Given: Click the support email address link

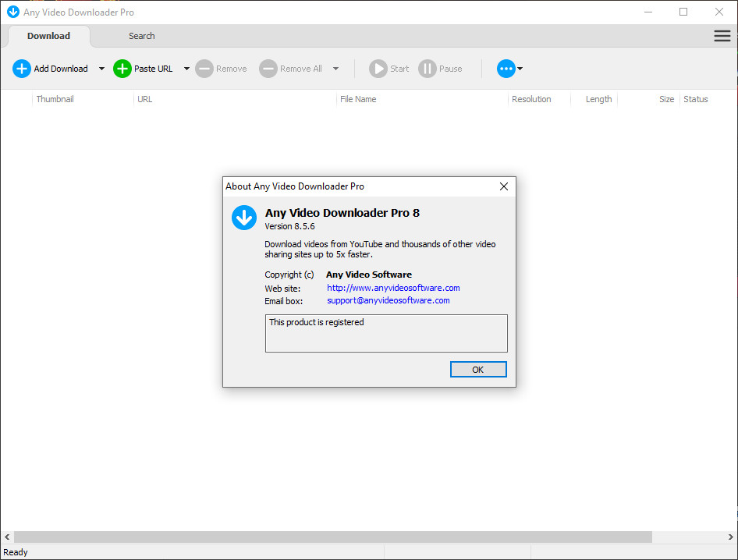Looking at the screenshot, I should [x=389, y=301].
